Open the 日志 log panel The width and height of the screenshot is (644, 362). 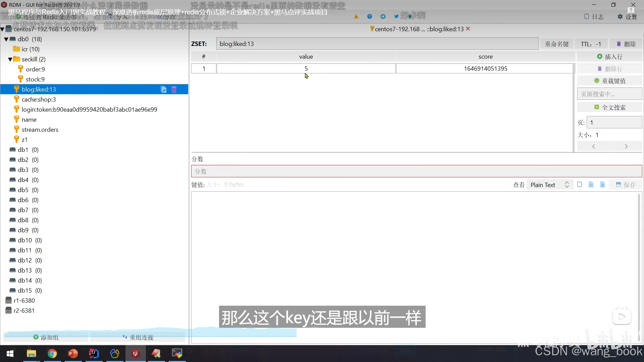coord(594,17)
